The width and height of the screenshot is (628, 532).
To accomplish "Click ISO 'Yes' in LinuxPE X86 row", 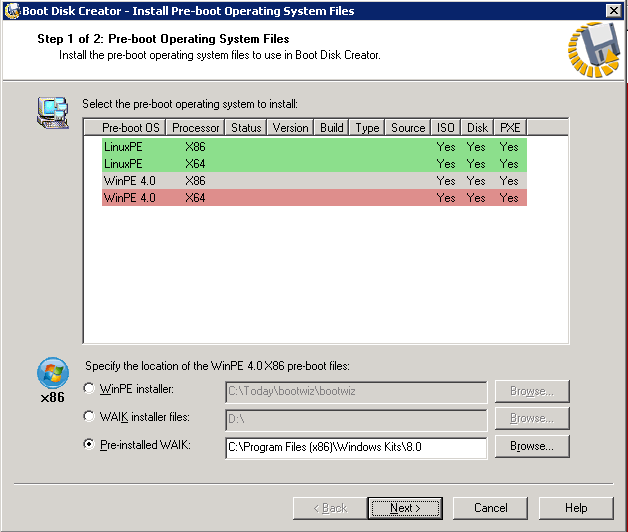I will coord(446,147).
